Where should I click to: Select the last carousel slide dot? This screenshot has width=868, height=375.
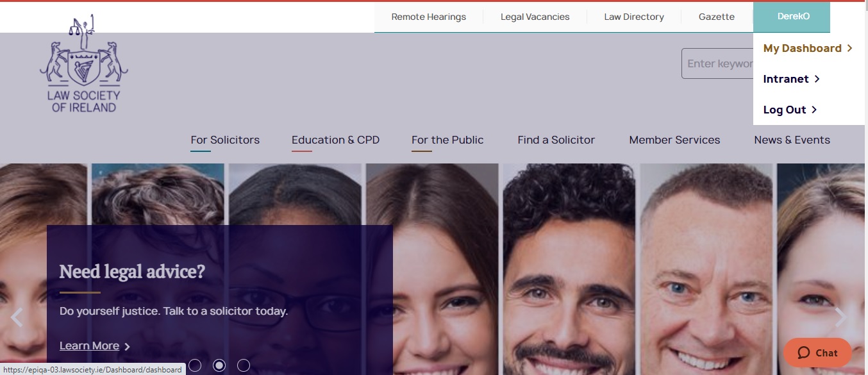click(x=244, y=365)
